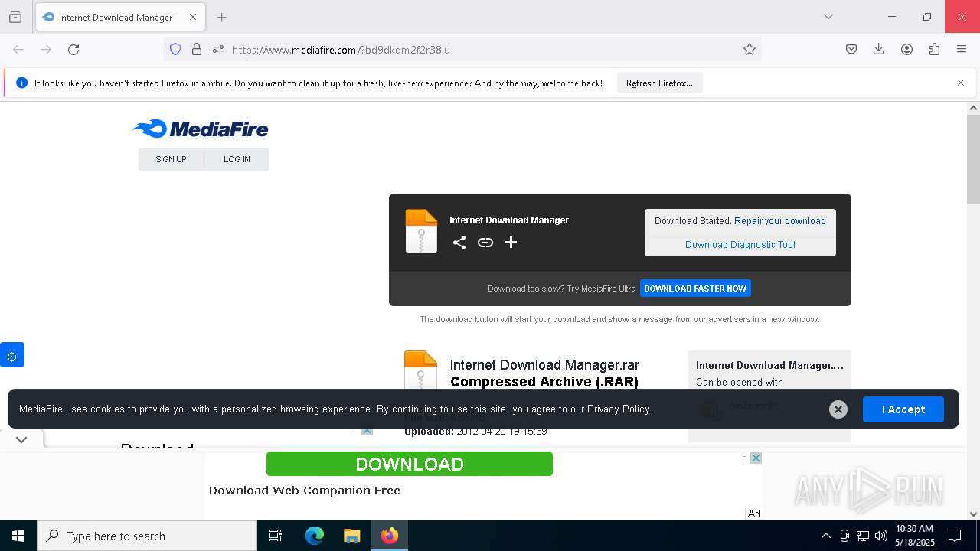Open the Firefox account menu

(906, 49)
